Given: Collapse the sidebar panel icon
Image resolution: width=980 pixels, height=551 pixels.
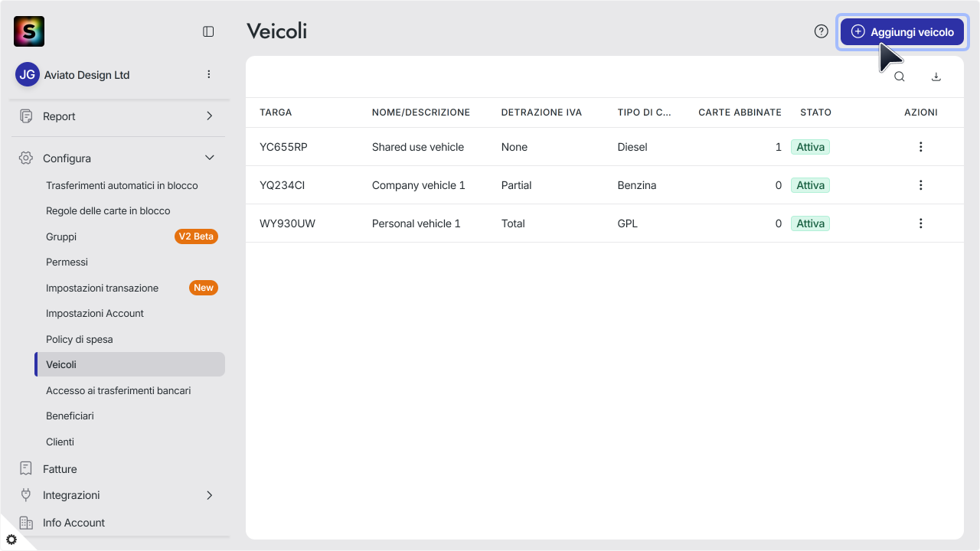Looking at the screenshot, I should pos(208,31).
